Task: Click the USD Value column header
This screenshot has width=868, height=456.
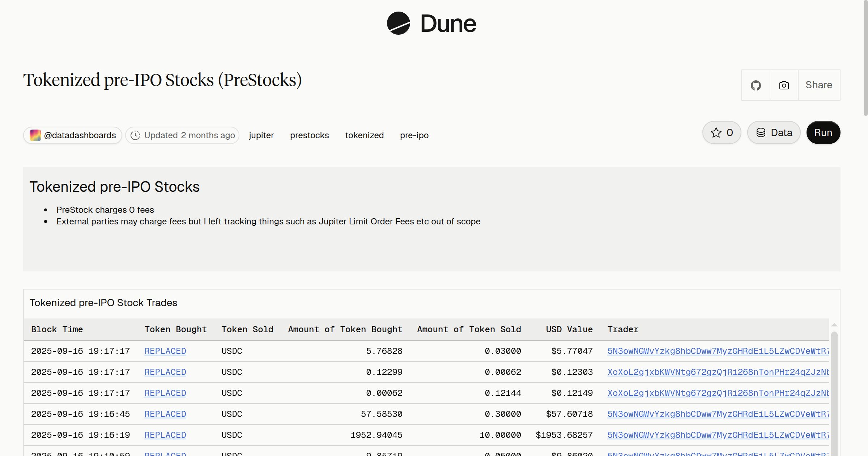Action: (569, 329)
